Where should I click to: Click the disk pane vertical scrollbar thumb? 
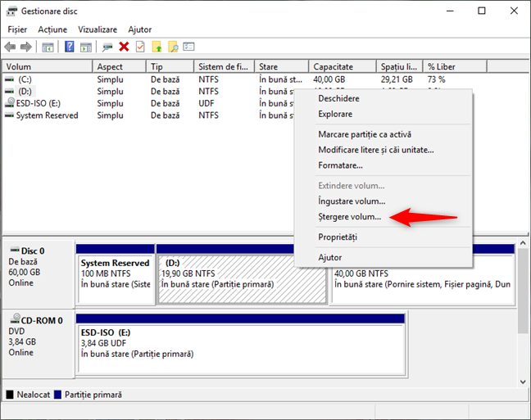click(x=523, y=291)
